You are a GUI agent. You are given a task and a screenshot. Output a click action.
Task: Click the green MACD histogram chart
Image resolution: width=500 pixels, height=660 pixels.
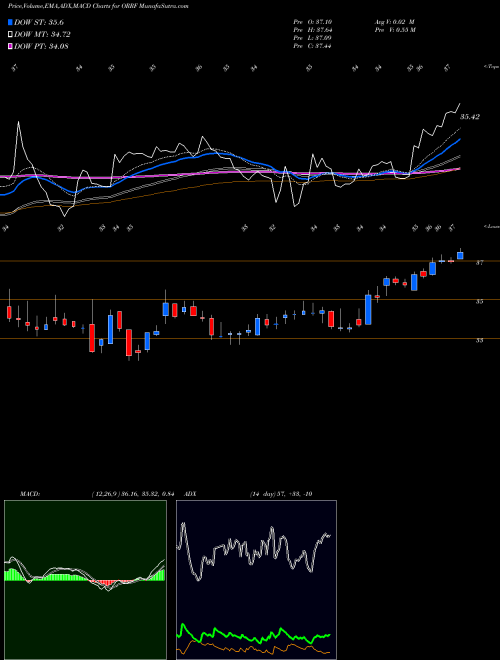(85, 580)
